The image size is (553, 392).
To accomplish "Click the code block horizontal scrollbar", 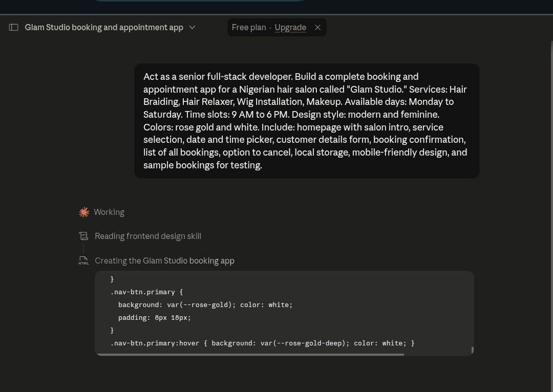I will [x=250, y=354].
